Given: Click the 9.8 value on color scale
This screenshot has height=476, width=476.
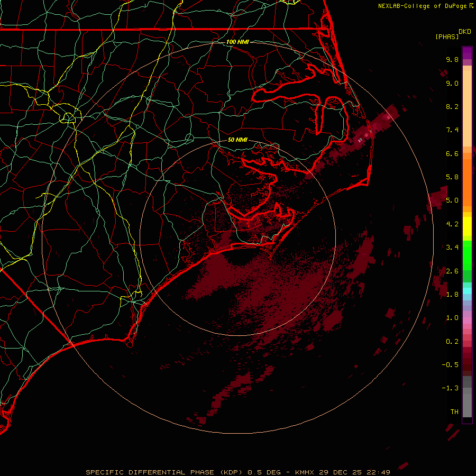Looking at the screenshot, I should point(452,59).
